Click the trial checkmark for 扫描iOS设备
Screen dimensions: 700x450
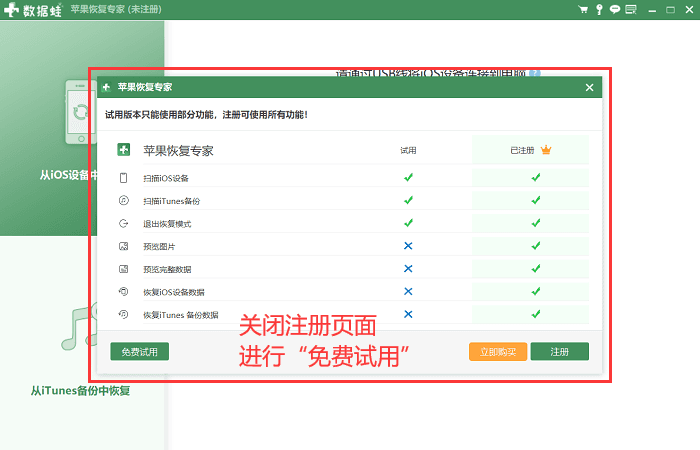pyautogui.click(x=408, y=177)
